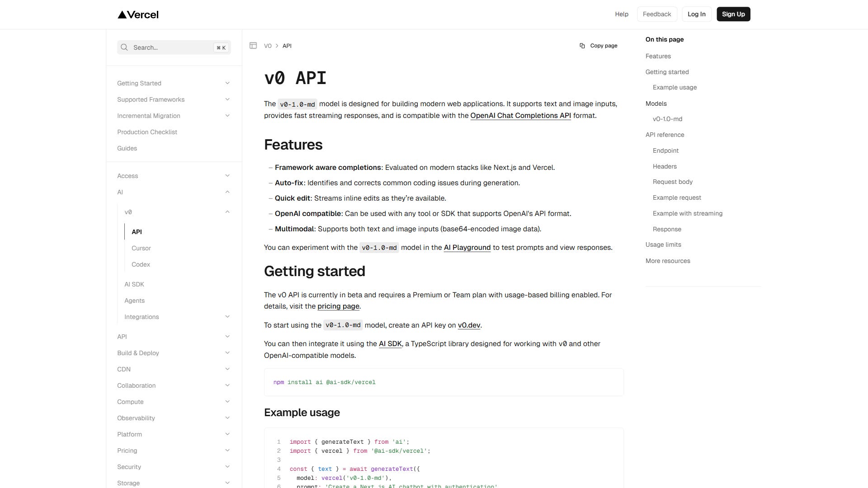Jump to API reference in outline
The height and width of the screenshot is (488, 868).
(x=665, y=135)
